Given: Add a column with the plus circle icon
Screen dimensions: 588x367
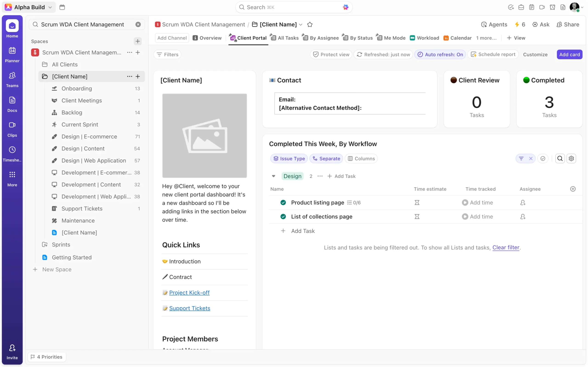Looking at the screenshot, I should click(573, 189).
